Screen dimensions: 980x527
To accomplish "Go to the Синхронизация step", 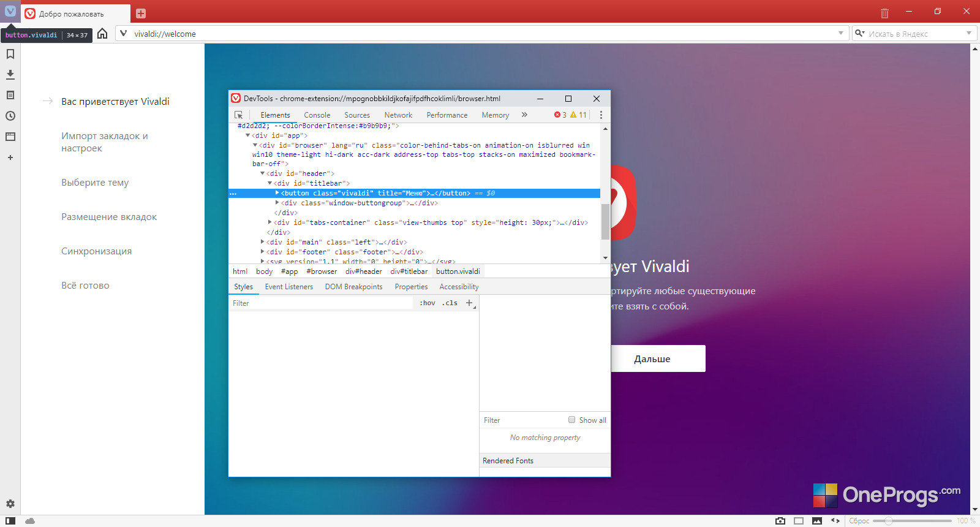I will pos(97,251).
